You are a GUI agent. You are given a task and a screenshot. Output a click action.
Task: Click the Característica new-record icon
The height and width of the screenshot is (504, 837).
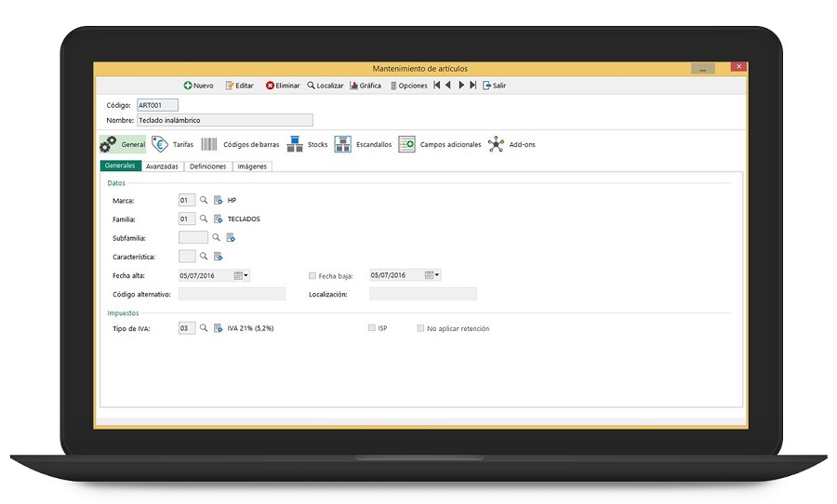coord(218,257)
